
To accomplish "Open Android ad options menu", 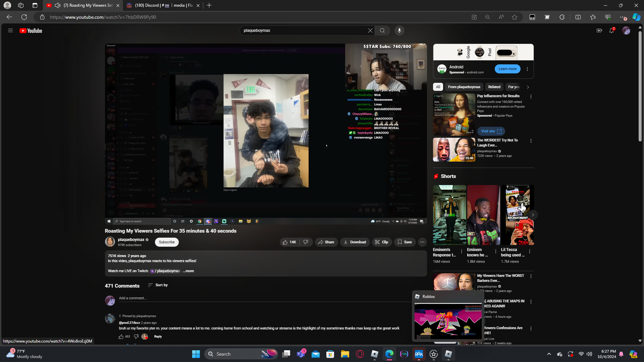I will pyautogui.click(x=527, y=69).
